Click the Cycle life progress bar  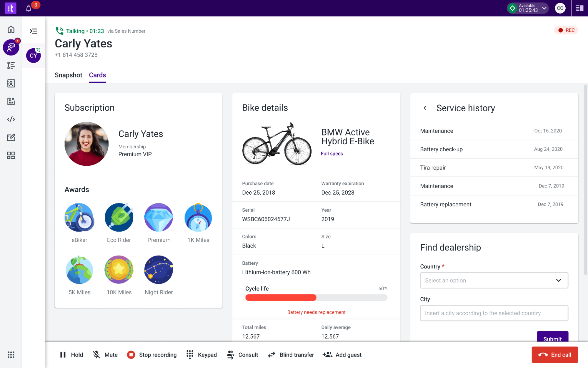[316, 298]
